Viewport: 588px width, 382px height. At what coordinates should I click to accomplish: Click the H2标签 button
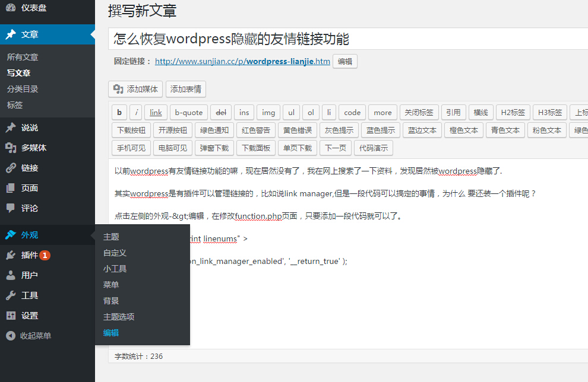513,112
